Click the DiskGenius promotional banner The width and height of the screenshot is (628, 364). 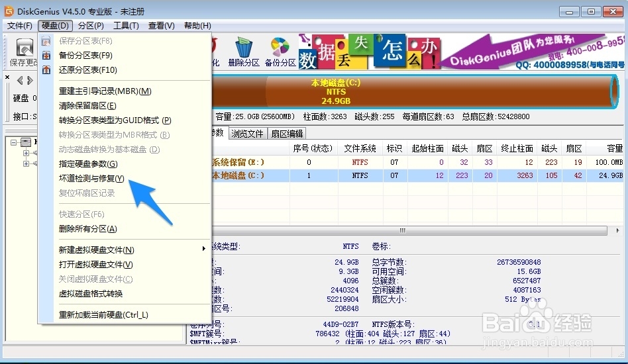coord(461,52)
